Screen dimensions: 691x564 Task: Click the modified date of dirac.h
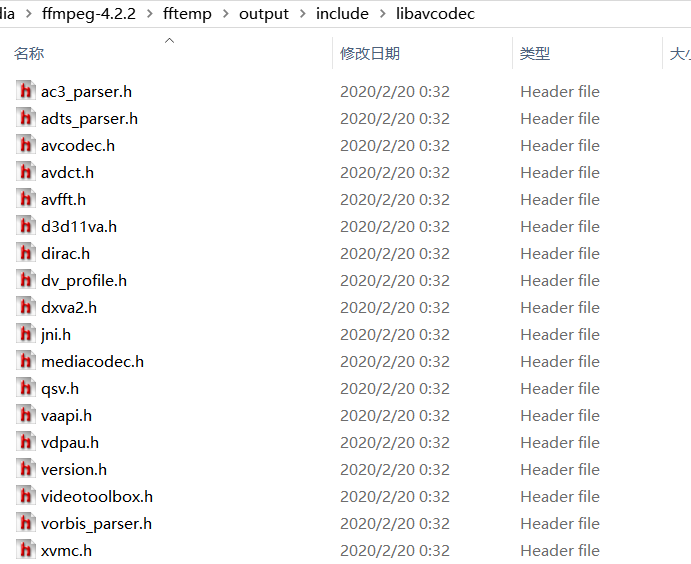(x=395, y=254)
